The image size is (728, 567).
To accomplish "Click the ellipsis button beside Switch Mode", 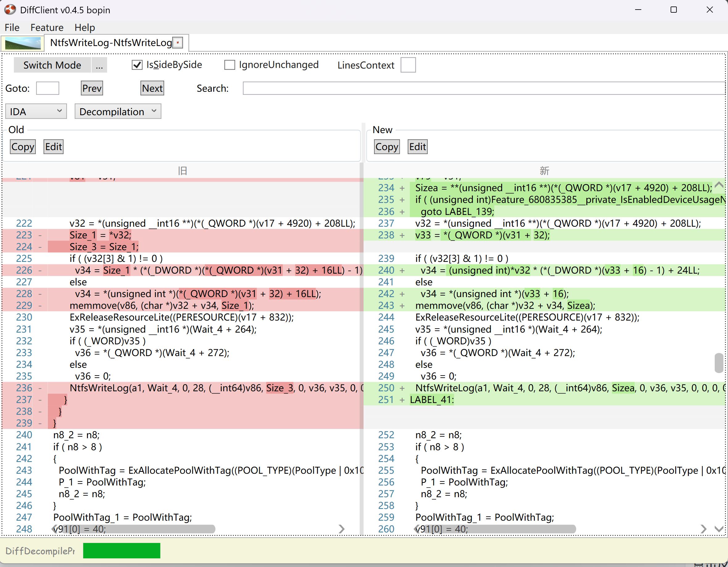I will 99,65.
